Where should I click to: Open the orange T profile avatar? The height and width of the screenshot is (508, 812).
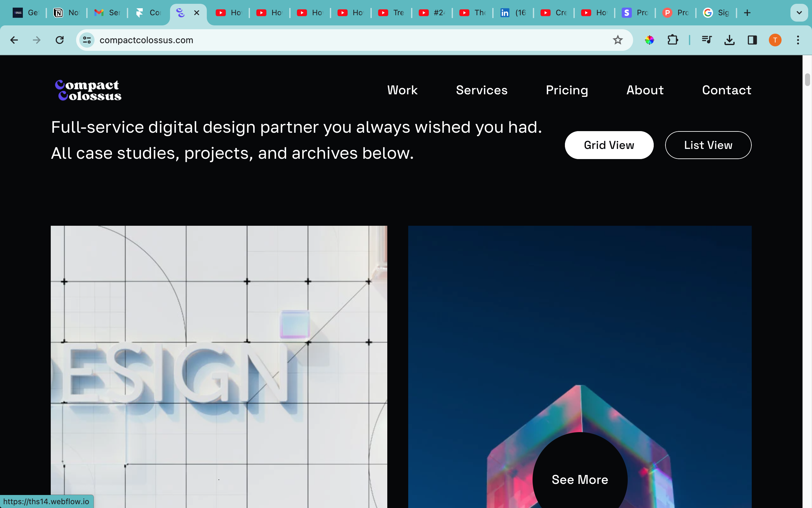click(775, 40)
